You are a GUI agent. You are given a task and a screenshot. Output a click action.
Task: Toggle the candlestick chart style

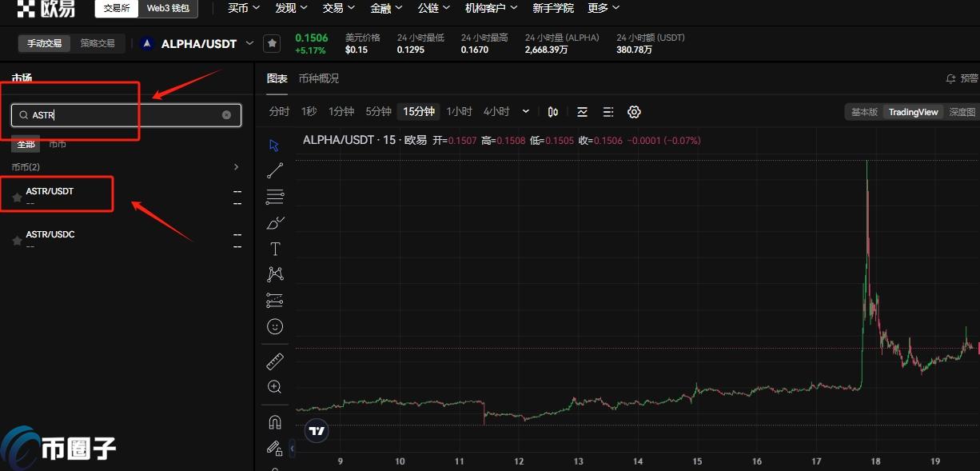tap(553, 111)
